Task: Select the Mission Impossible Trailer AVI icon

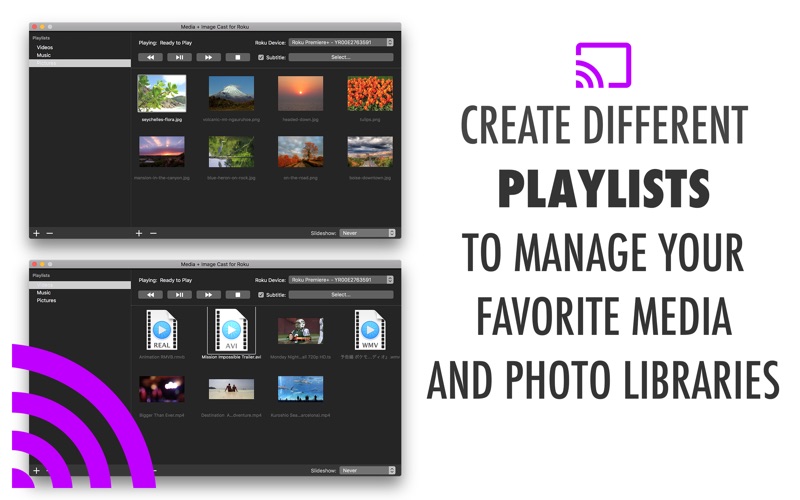Action: point(231,330)
